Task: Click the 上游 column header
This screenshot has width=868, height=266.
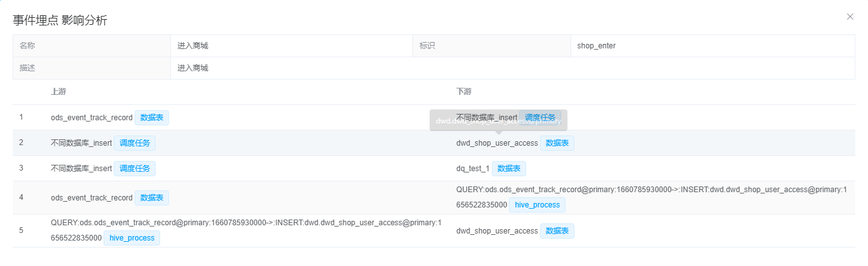Action: [x=58, y=92]
